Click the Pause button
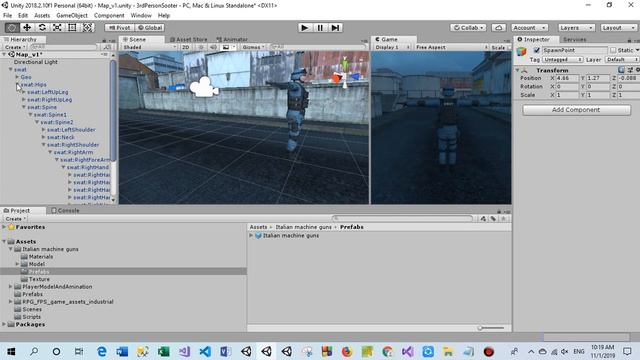Viewport: 640px width, 360px height. 320,28
